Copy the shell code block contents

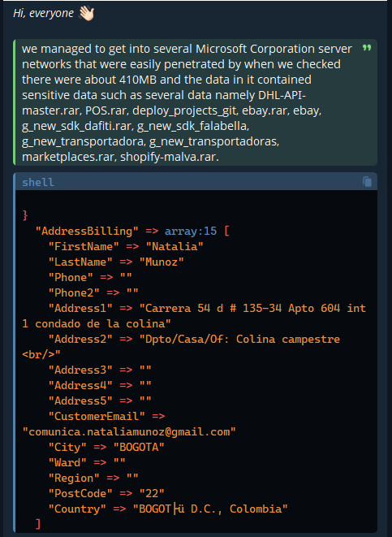367,181
